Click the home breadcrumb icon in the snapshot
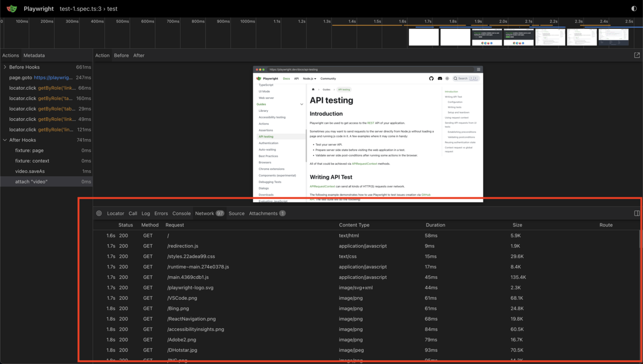Viewport: 643px width, 364px height. tap(313, 89)
